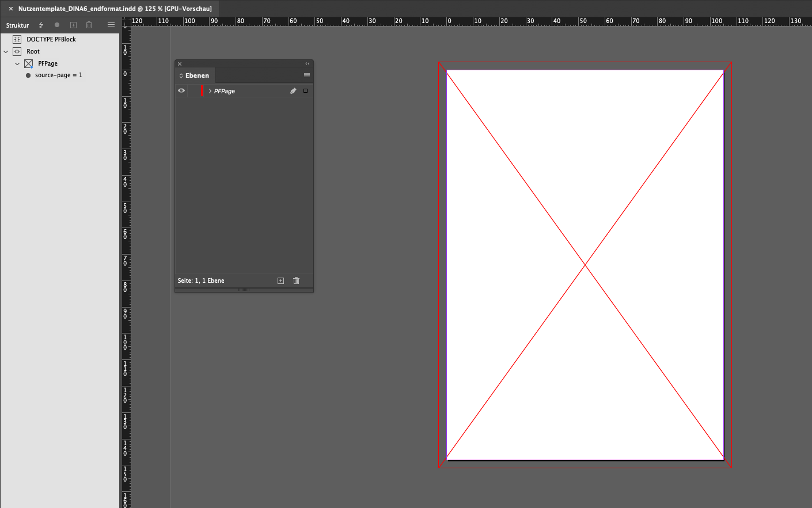Click the red color swatch of PFPage layer
The image size is (812, 508).
[x=202, y=91]
